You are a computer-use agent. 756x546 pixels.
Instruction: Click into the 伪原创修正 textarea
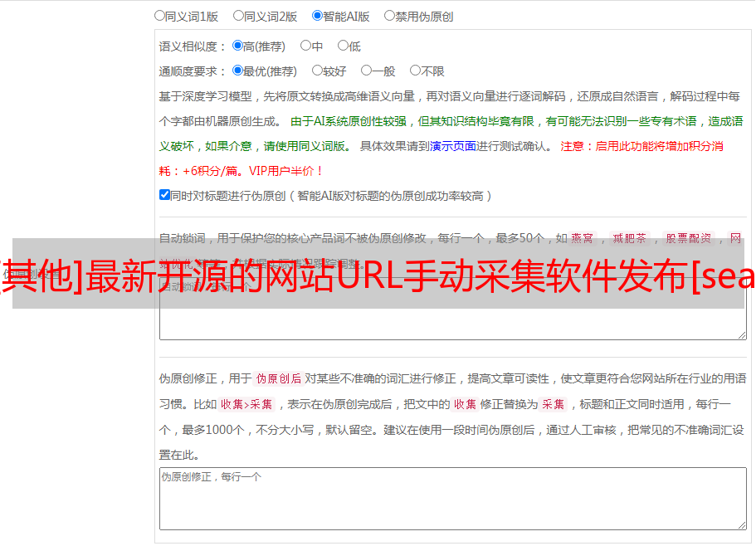tap(453, 499)
